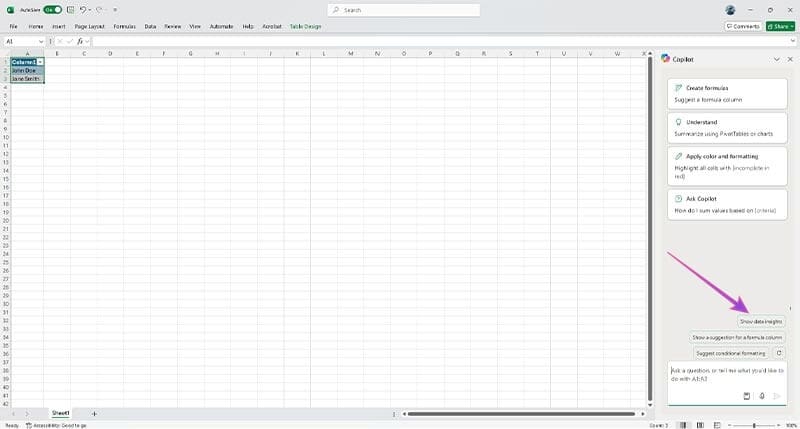Click the microphone icon in Copilot prompt
800x429 pixels.
tap(762, 396)
